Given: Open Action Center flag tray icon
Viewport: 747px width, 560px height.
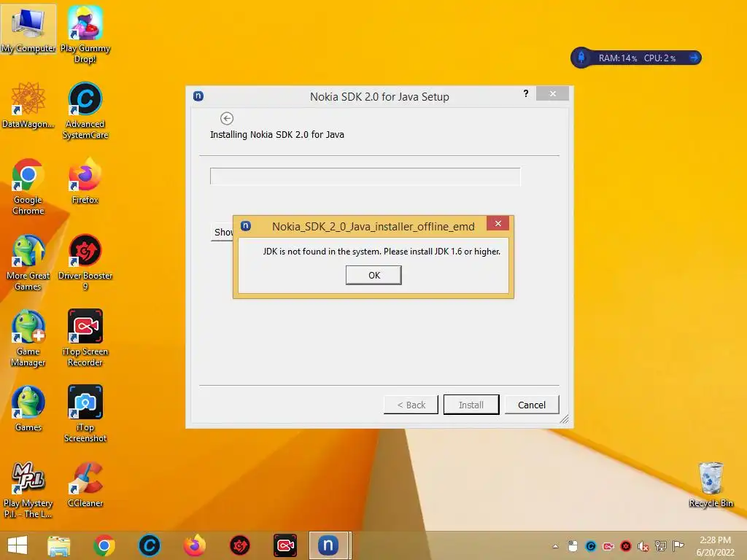Looking at the screenshot, I should (678, 546).
